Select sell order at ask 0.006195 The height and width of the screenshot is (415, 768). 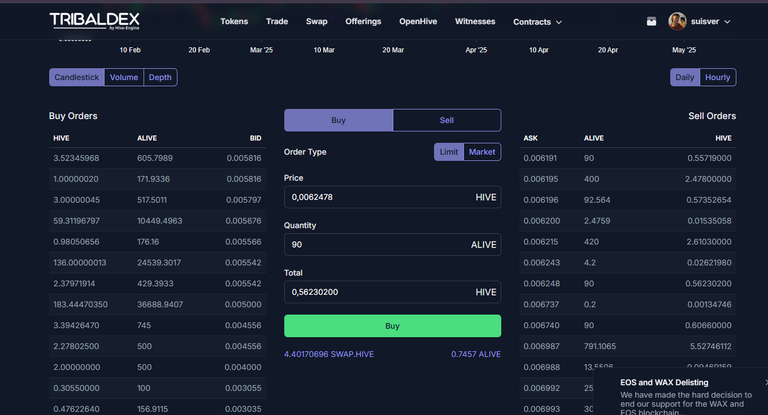coord(627,179)
